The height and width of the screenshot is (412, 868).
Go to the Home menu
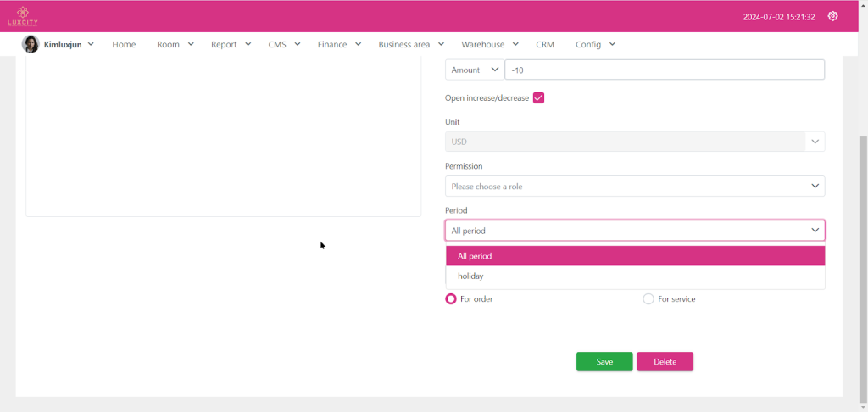[x=124, y=44]
